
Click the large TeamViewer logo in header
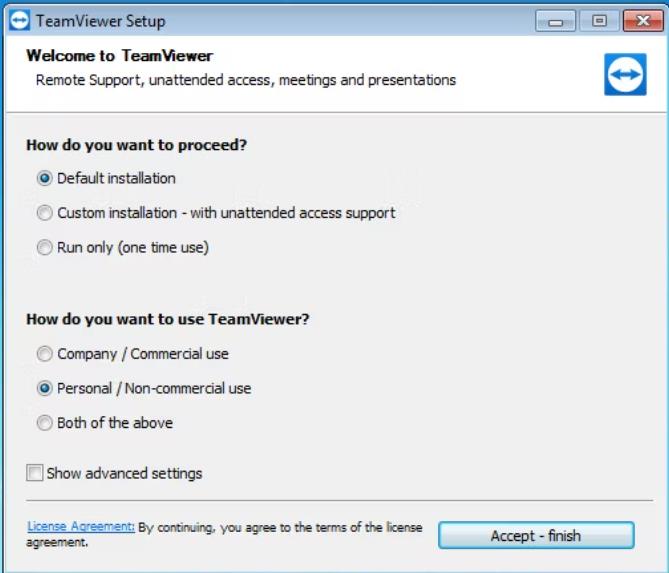(x=625, y=74)
